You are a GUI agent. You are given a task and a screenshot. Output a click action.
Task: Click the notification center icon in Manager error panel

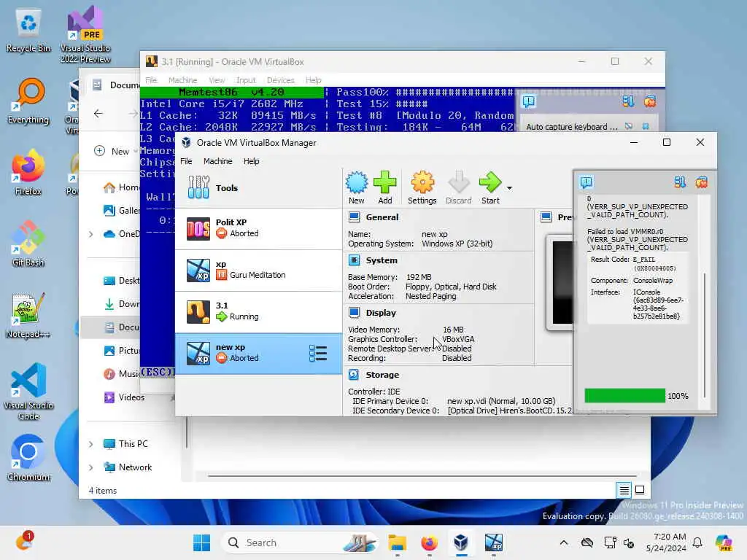pos(587,182)
